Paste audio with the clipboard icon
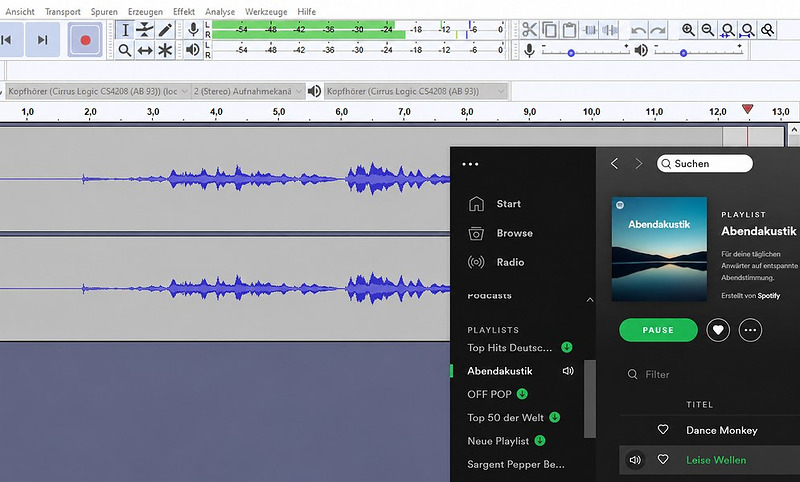This screenshot has width=800, height=482. coord(569,30)
